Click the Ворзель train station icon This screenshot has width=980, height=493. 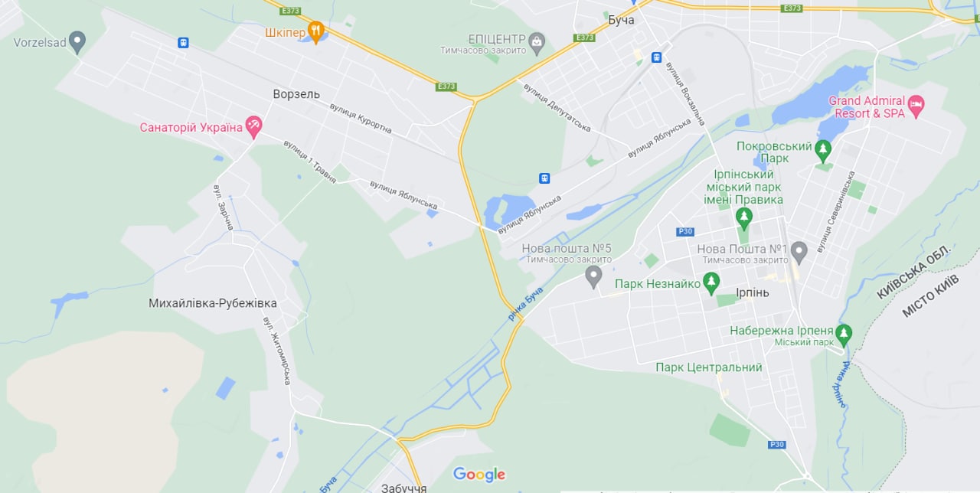183,43
